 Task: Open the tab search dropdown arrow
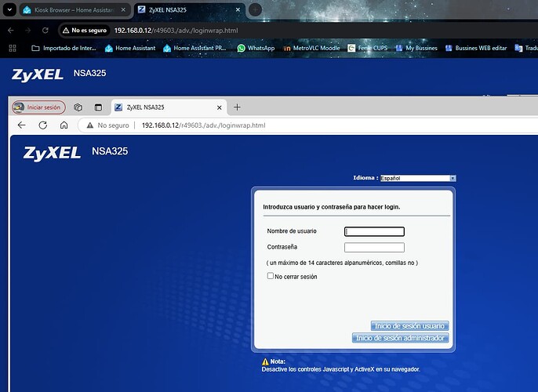point(9,10)
